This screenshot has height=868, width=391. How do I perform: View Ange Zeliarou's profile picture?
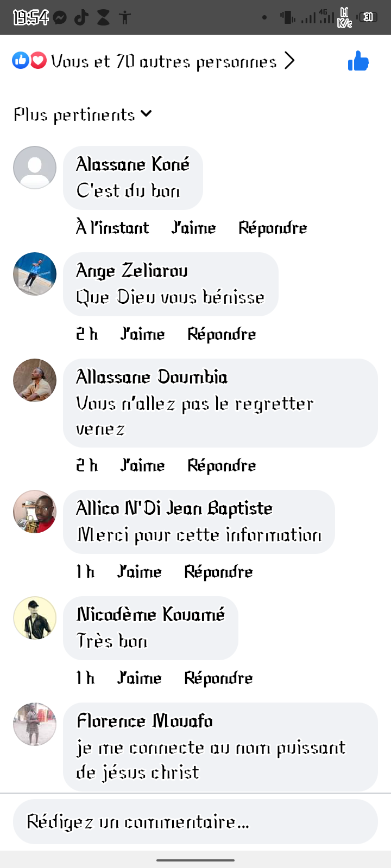pyautogui.click(x=35, y=274)
